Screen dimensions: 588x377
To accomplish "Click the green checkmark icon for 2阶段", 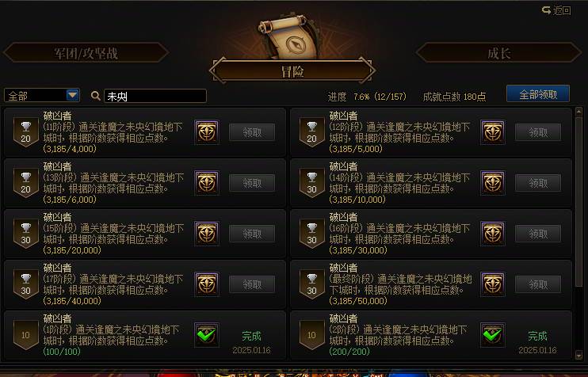I will pyautogui.click(x=493, y=335).
